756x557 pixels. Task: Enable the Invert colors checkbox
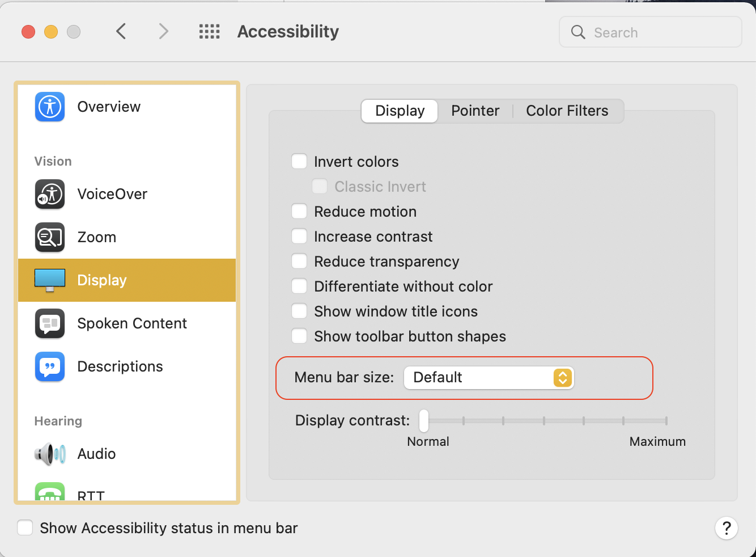(299, 162)
